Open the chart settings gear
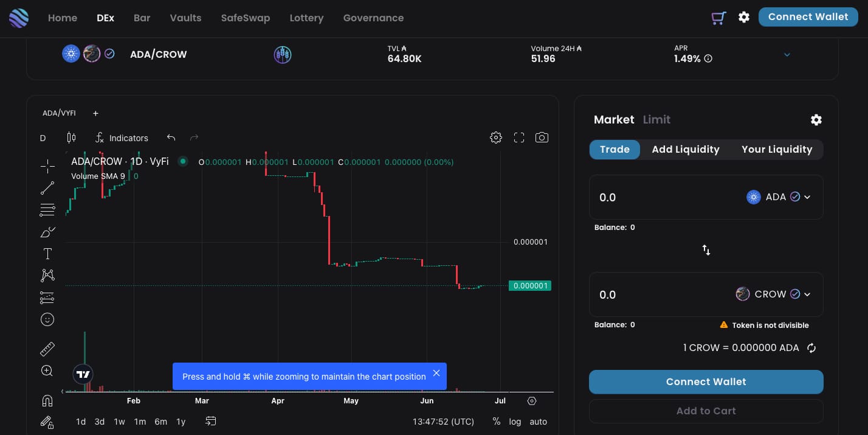This screenshot has width=868, height=435. (496, 137)
